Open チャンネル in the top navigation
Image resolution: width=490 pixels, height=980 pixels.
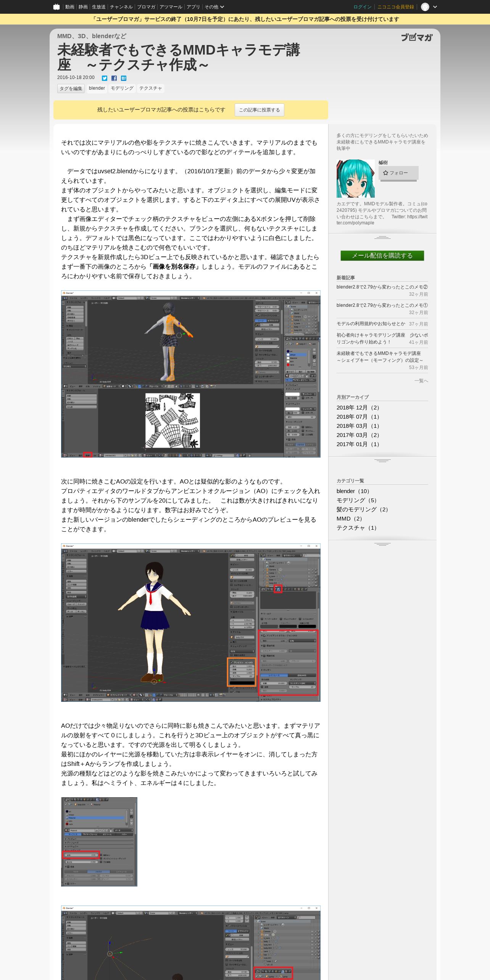(121, 7)
